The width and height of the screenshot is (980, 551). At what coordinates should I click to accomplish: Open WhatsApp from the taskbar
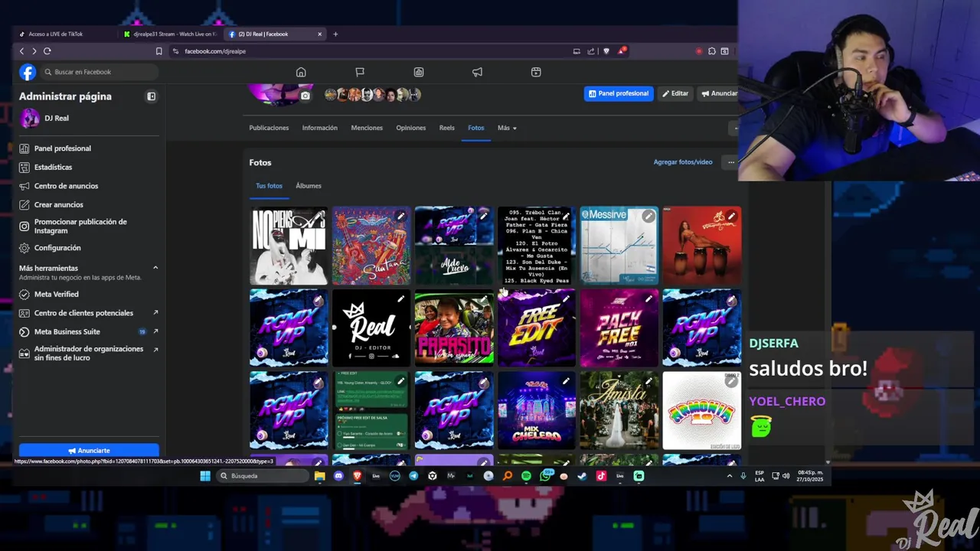click(545, 476)
